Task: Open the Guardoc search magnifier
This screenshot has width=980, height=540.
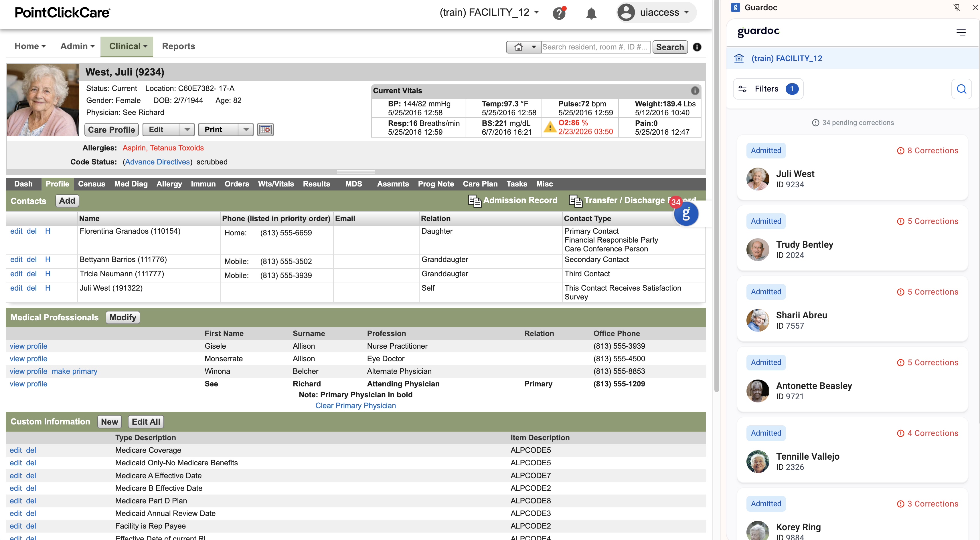Action: [x=962, y=89]
